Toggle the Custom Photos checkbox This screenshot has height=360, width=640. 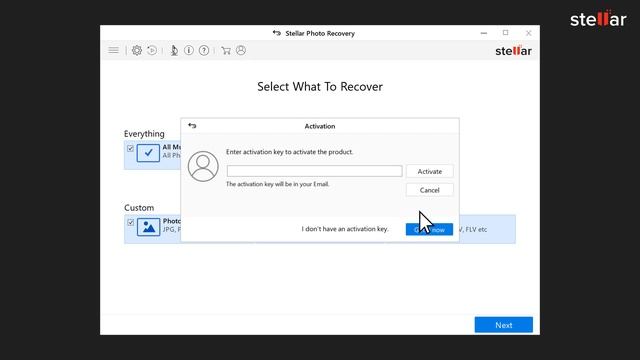pyautogui.click(x=131, y=222)
